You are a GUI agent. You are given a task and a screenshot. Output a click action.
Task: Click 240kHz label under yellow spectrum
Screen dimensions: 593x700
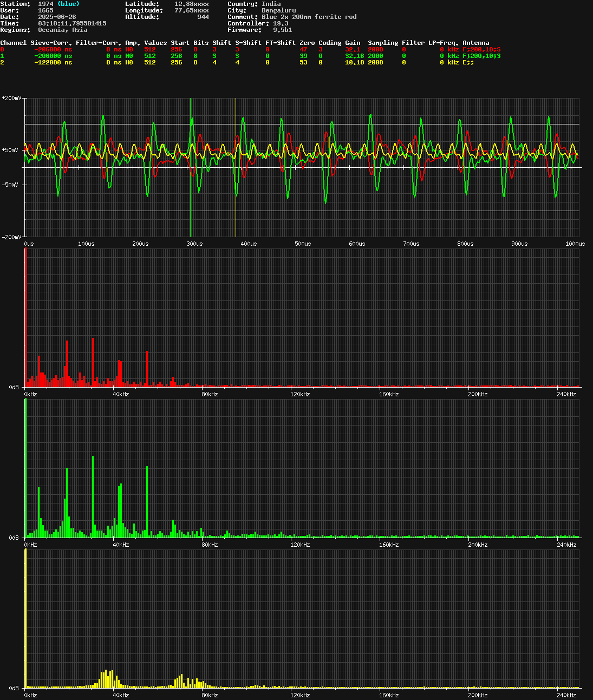click(x=566, y=695)
